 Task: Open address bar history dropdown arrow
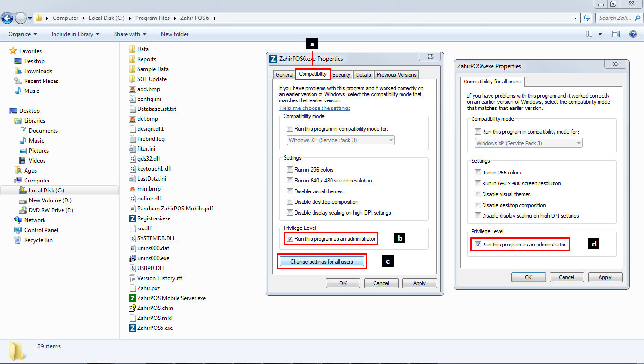point(576,18)
